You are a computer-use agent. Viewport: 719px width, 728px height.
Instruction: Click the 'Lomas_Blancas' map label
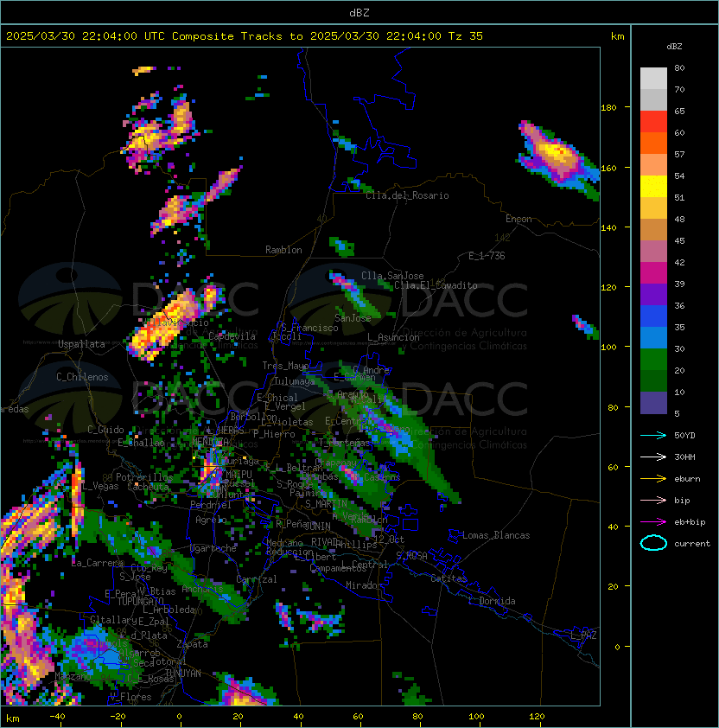[x=496, y=535]
